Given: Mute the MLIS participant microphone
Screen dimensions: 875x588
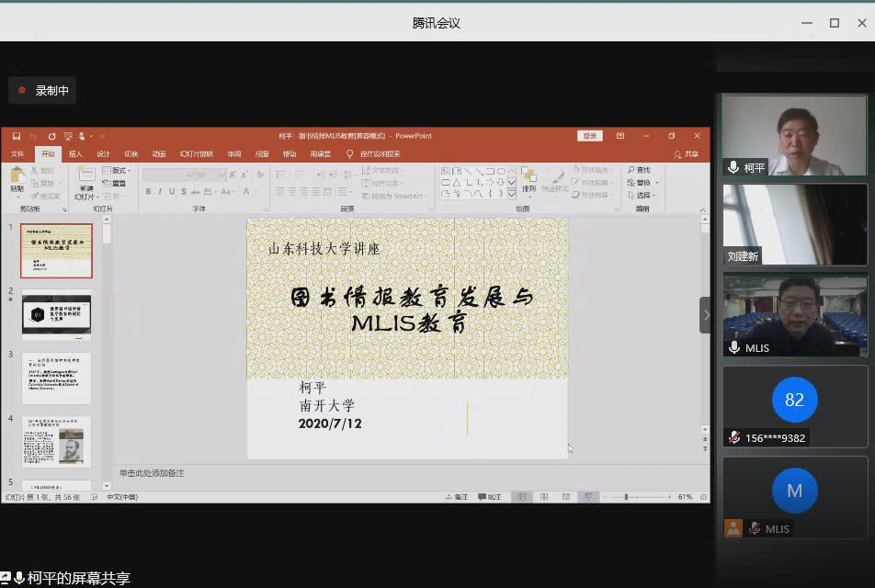Looking at the screenshot, I should click(733, 347).
